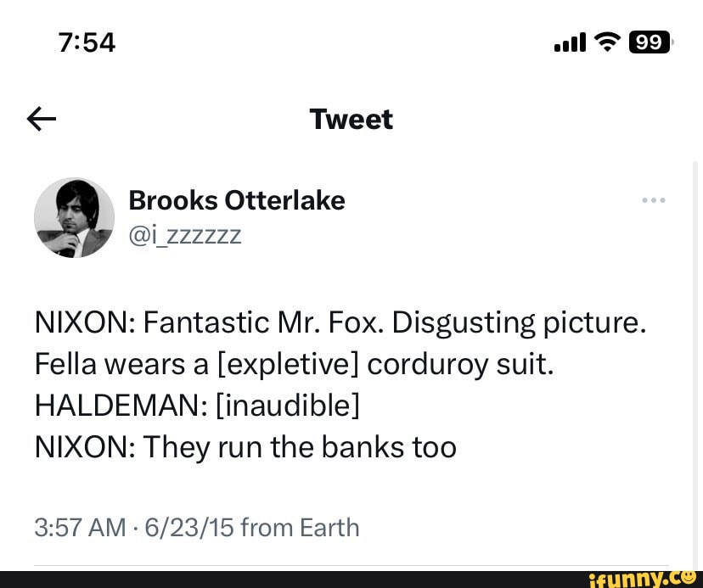Image resolution: width=703 pixels, height=588 pixels.
Task: Tap the 3:57 AM timestamp
Action: pyautogui.click(x=81, y=527)
